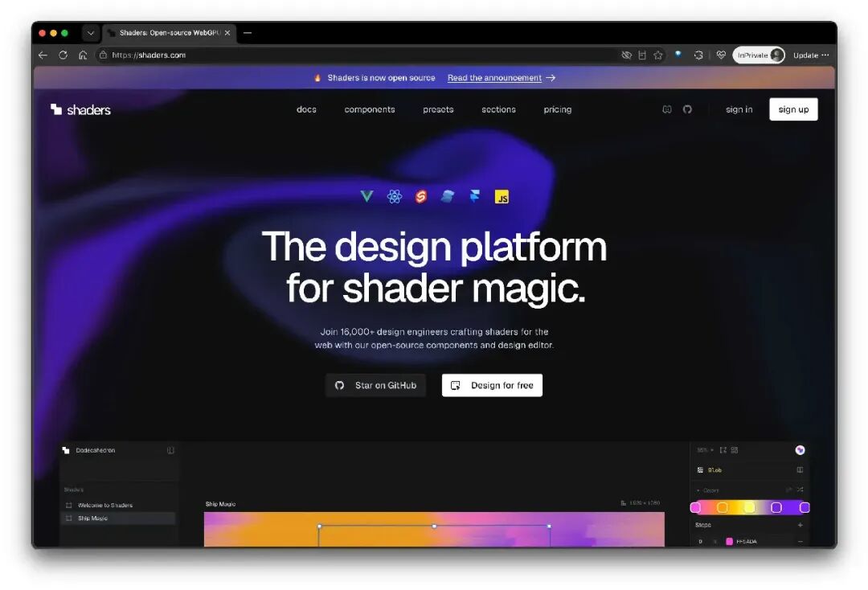Add a gradient stop with plus icon

tap(800, 525)
